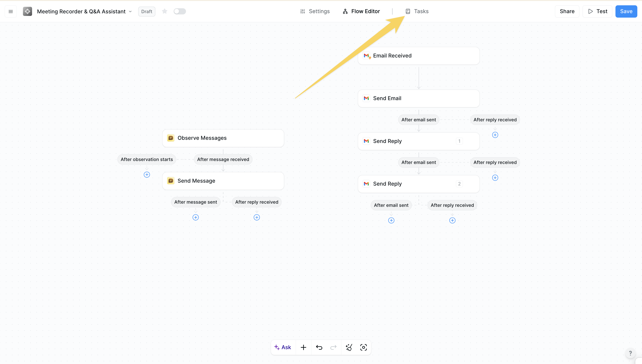Click the undo arrow in bottom toolbar
Screen dimensions: 642x364
319,347
